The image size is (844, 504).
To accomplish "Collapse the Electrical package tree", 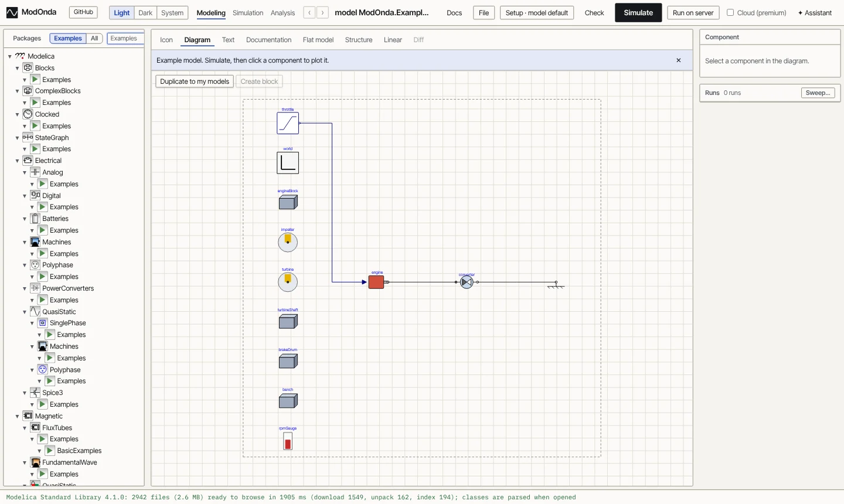I will coord(18,161).
